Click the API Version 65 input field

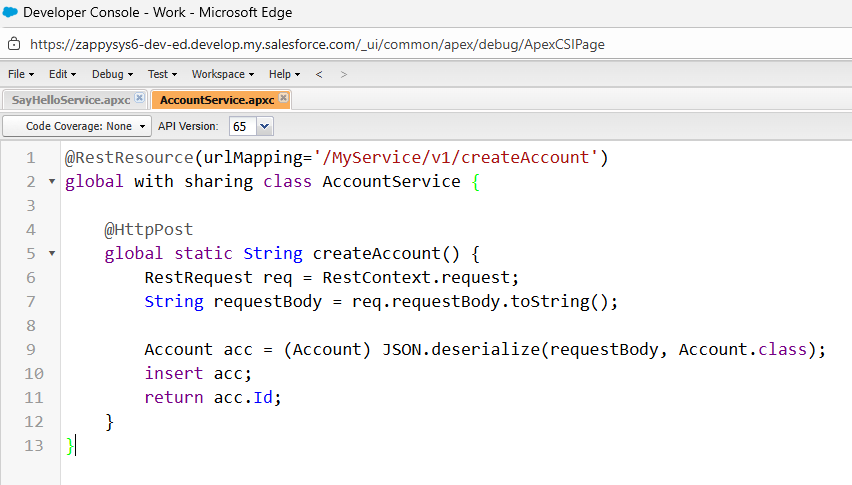point(241,126)
